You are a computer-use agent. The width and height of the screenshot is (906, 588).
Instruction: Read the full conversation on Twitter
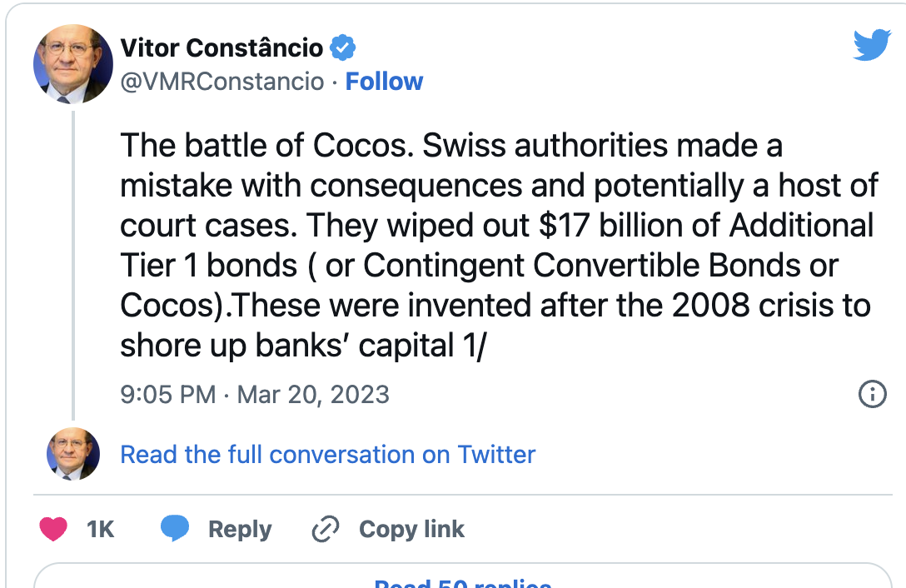pos(328,455)
